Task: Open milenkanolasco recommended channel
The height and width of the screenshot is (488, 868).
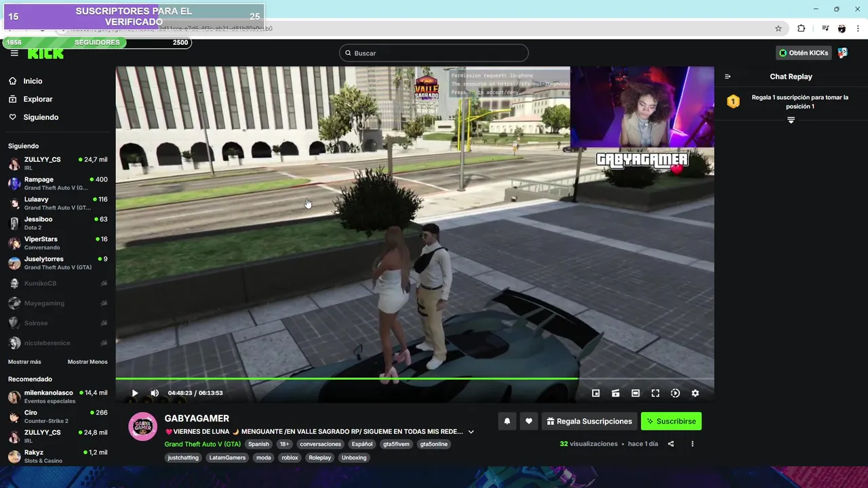Action: pyautogui.click(x=58, y=396)
